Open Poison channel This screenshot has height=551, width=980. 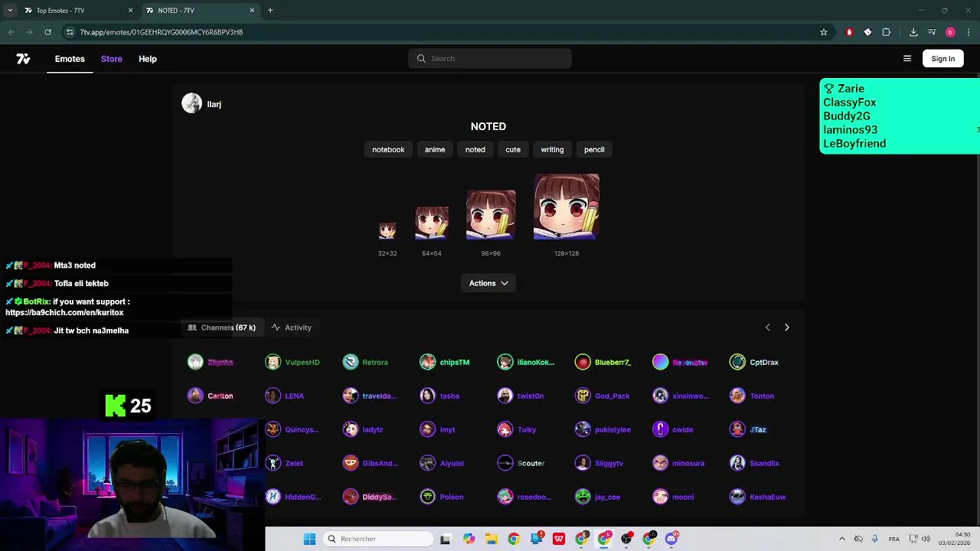point(442,497)
